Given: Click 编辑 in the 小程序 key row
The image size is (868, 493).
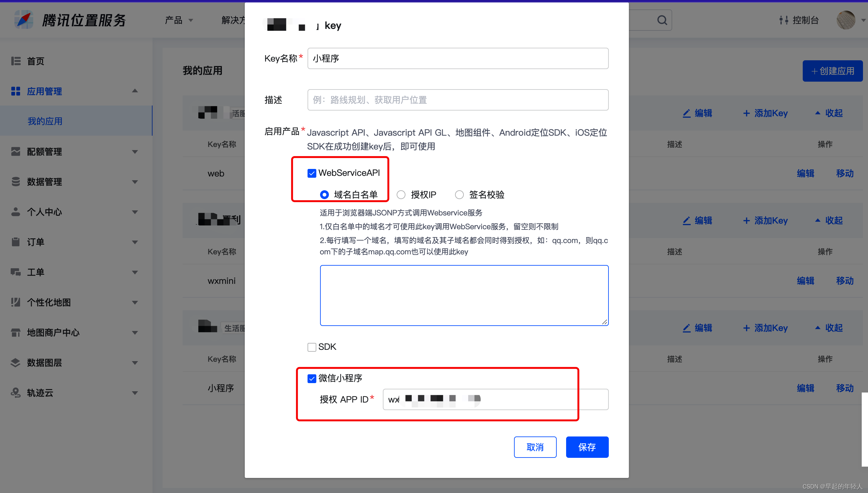Looking at the screenshot, I should click(x=805, y=388).
